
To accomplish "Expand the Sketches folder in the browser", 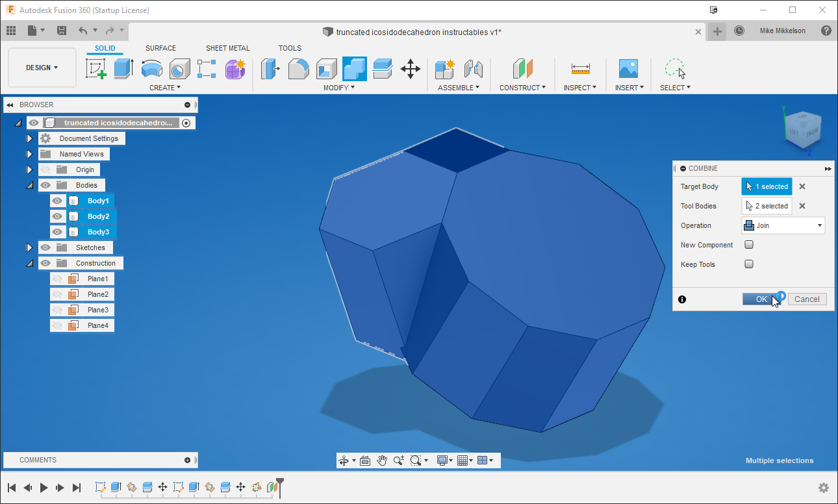I will (29, 247).
